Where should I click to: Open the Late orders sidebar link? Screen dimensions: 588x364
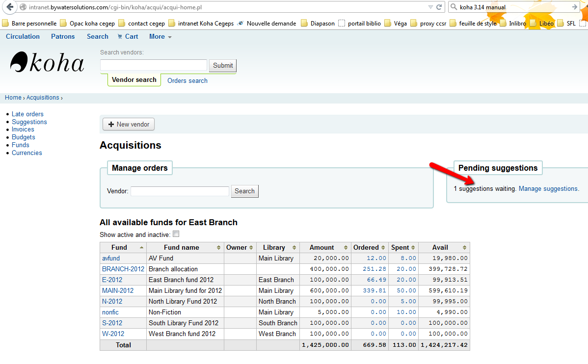pos(27,114)
